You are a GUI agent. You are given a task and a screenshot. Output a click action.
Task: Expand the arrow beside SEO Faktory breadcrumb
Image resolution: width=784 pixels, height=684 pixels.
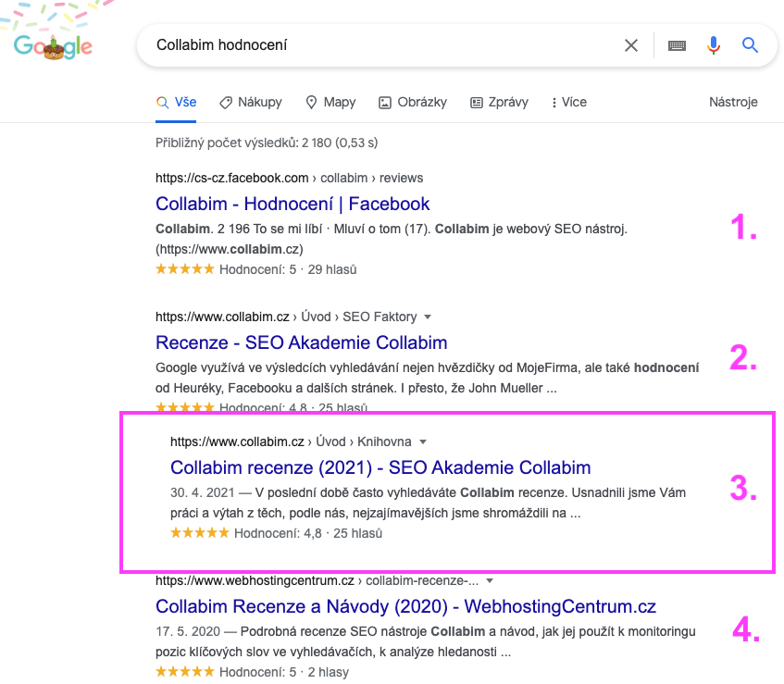428,317
